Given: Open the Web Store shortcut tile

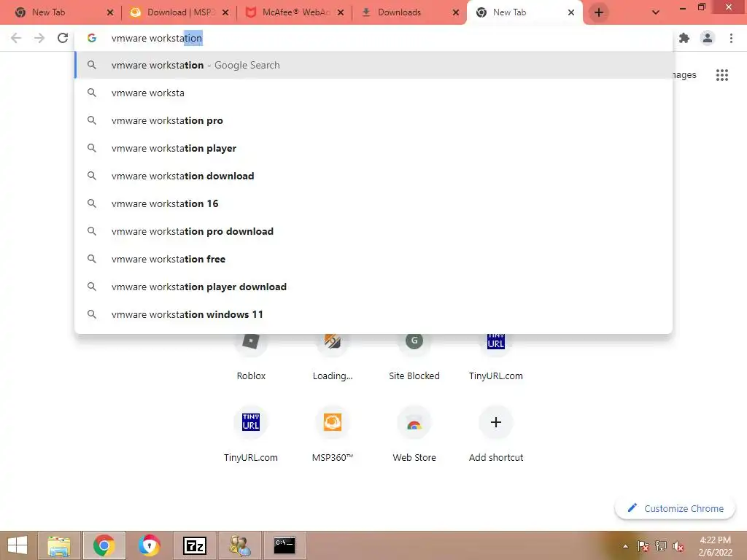Looking at the screenshot, I should click(414, 432).
